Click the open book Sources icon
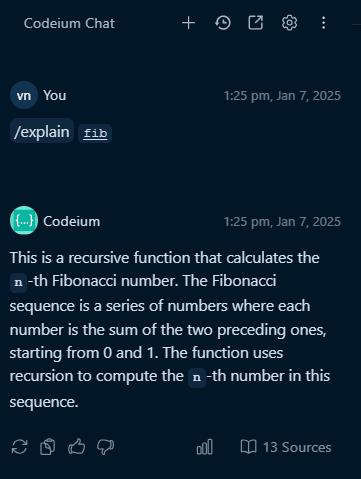Viewport: 361px width, 479px height. pos(249,447)
